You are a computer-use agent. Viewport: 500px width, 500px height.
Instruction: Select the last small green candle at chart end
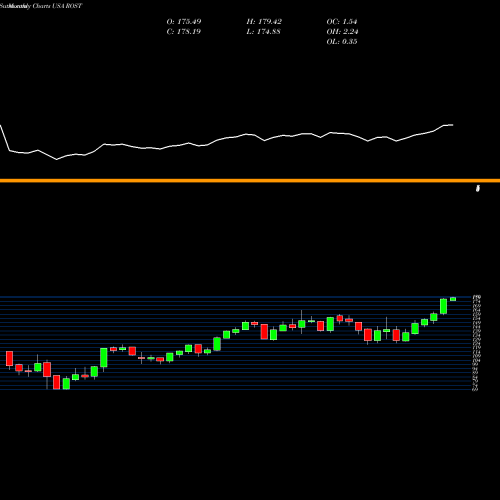[453, 299]
